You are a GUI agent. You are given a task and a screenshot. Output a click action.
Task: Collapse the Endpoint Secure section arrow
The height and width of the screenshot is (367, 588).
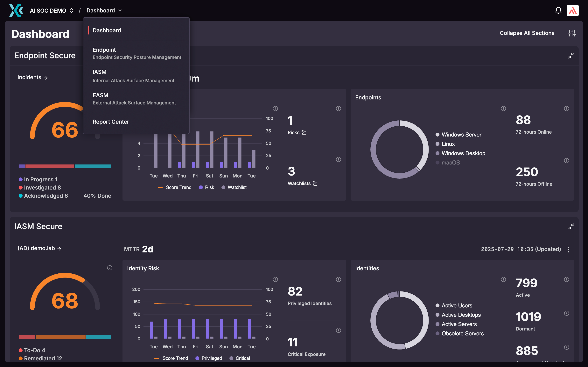[x=571, y=55]
